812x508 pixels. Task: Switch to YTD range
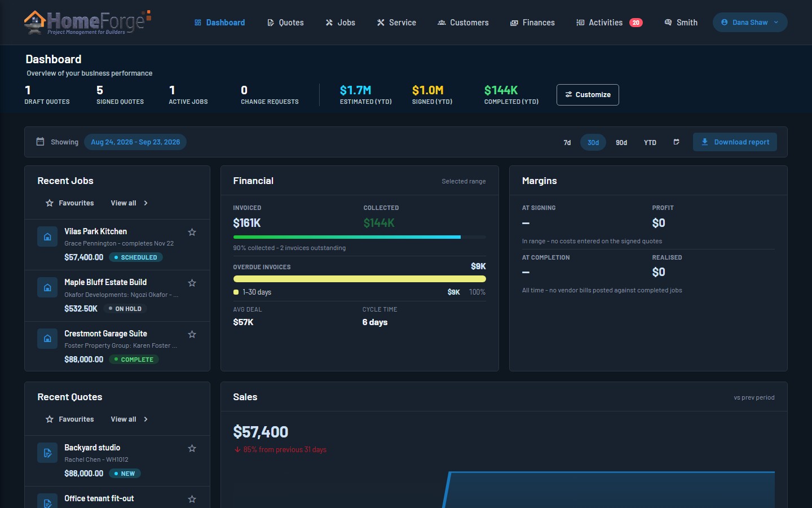[650, 142]
